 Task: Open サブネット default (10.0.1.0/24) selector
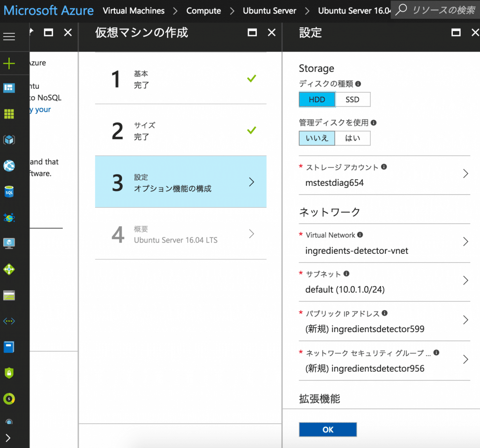tap(384, 282)
